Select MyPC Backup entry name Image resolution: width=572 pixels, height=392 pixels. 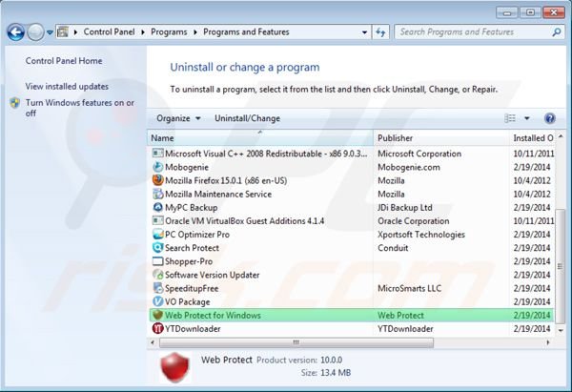[192, 208]
